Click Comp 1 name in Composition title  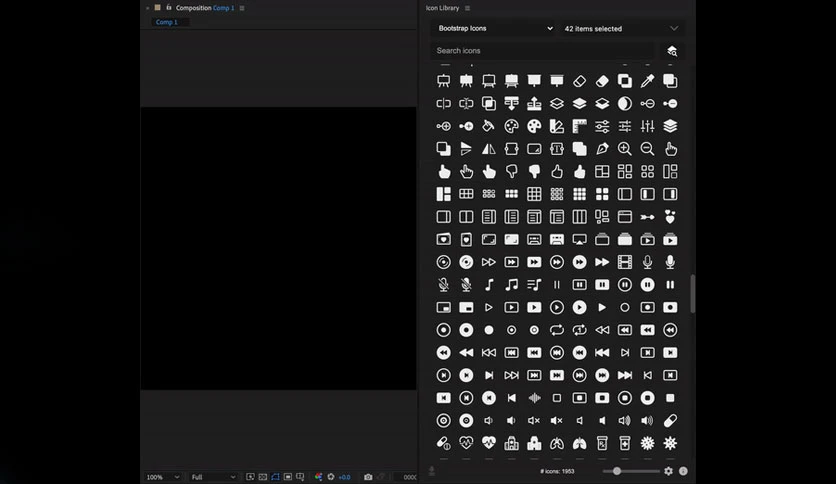click(223, 8)
